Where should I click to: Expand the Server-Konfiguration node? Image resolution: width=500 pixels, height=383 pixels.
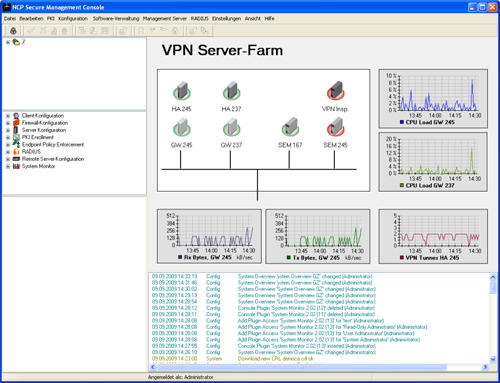pos(8,130)
